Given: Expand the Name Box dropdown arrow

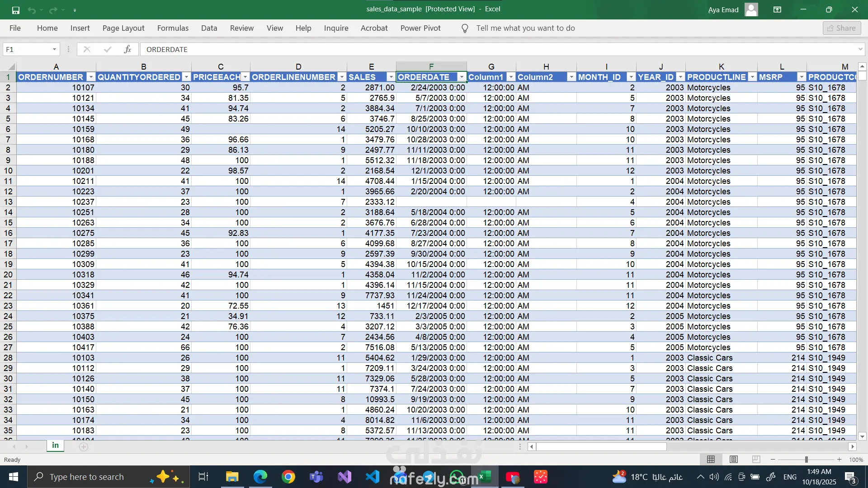Looking at the screenshot, I should [54, 49].
